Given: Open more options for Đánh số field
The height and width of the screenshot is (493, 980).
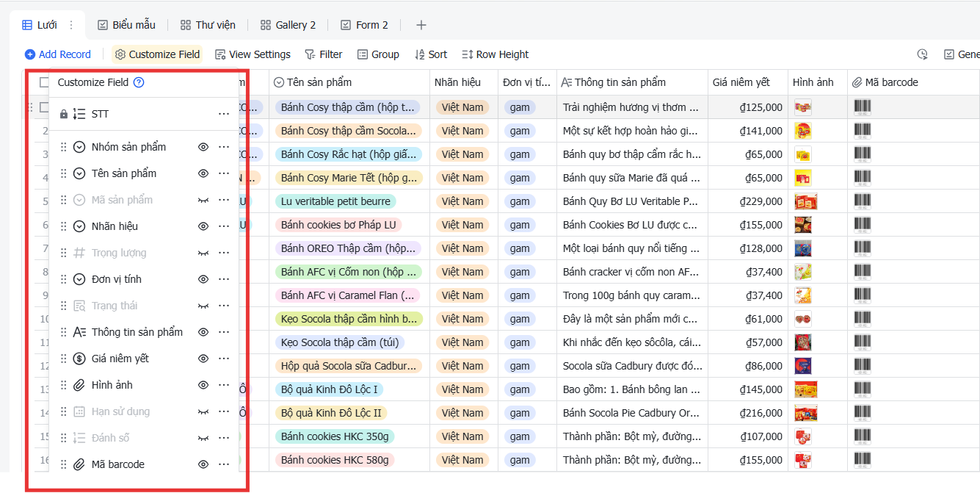Looking at the screenshot, I should coord(224,438).
